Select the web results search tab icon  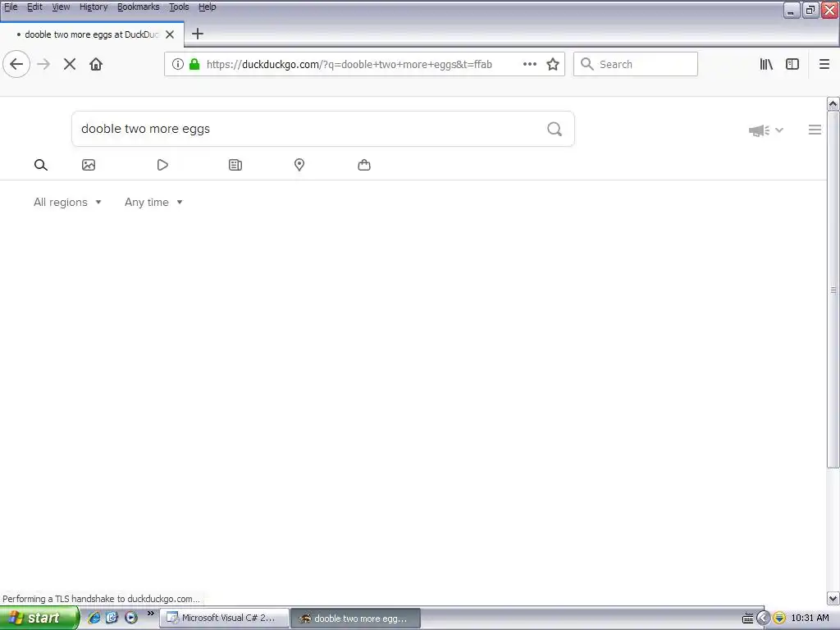coord(41,165)
